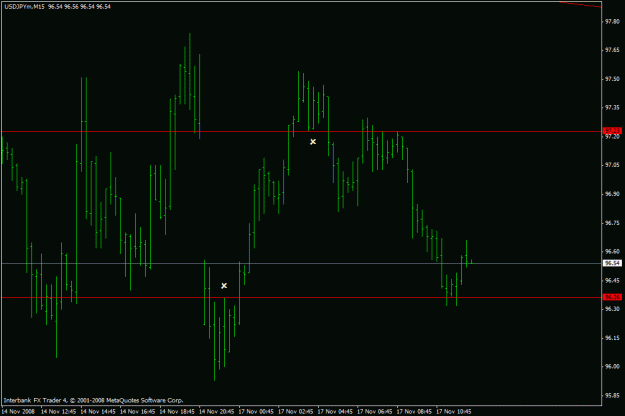Screen dimensions: 625x416
Task: Select the lower X arrow marker near 96.45
Action: [224, 286]
